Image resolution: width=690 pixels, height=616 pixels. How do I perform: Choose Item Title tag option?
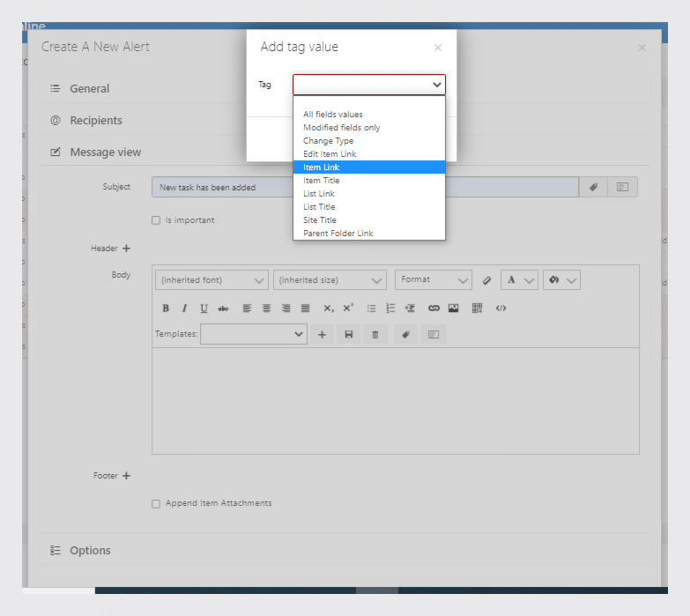368,181
